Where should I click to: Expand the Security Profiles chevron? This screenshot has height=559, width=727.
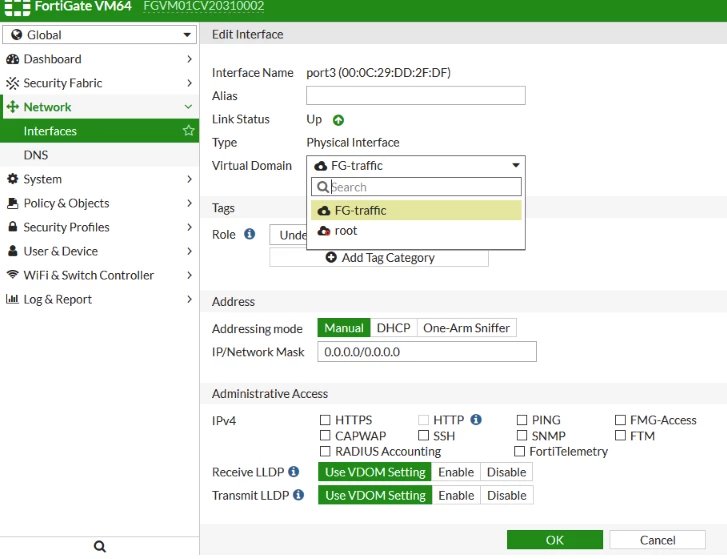point(189,227)
